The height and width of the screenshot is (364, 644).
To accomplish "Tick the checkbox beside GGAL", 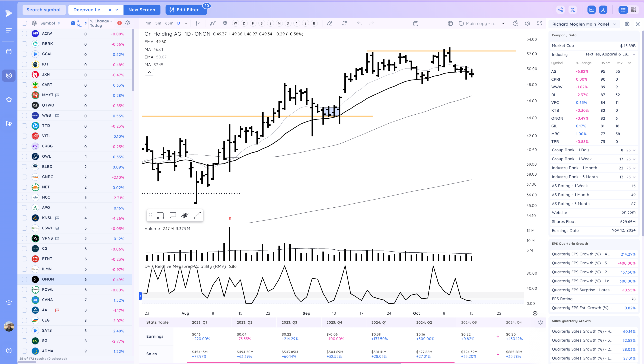I will point(24,54).
